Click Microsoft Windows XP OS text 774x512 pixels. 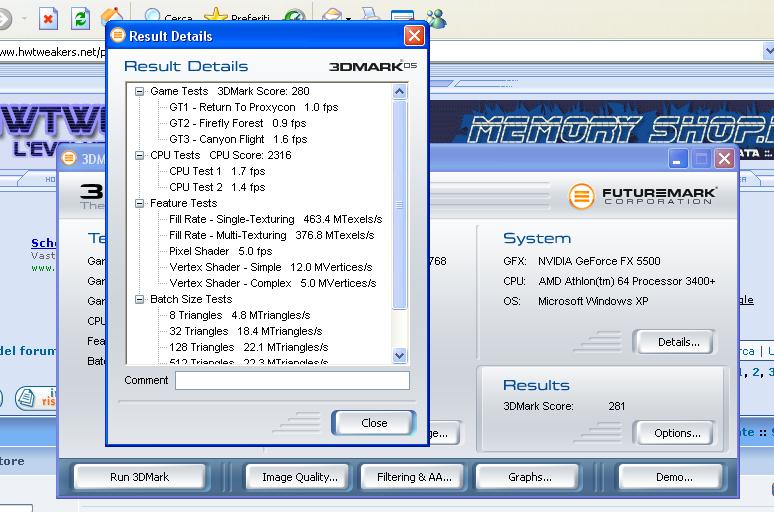593,301
